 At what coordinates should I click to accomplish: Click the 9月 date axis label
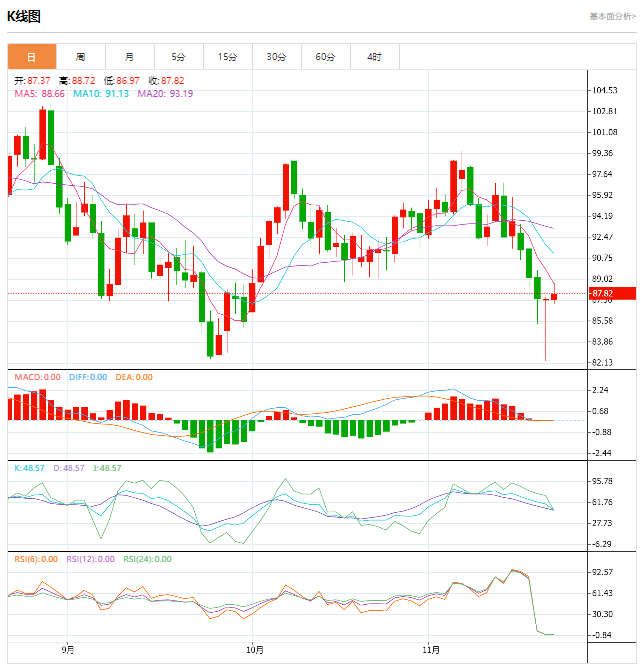point(68,650)
